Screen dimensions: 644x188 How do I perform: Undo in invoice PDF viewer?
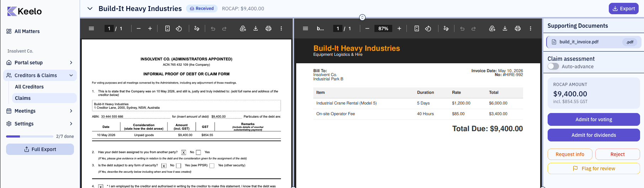pyautogui.click(x=462, y=28)
